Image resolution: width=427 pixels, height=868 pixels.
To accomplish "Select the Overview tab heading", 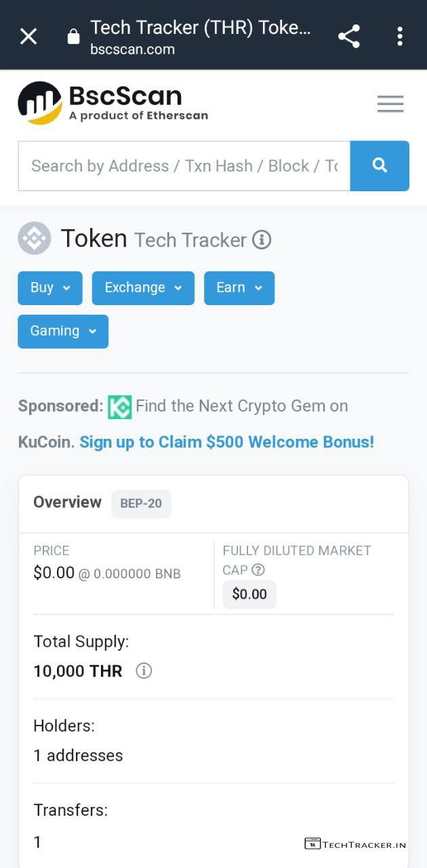I will 67,502.
